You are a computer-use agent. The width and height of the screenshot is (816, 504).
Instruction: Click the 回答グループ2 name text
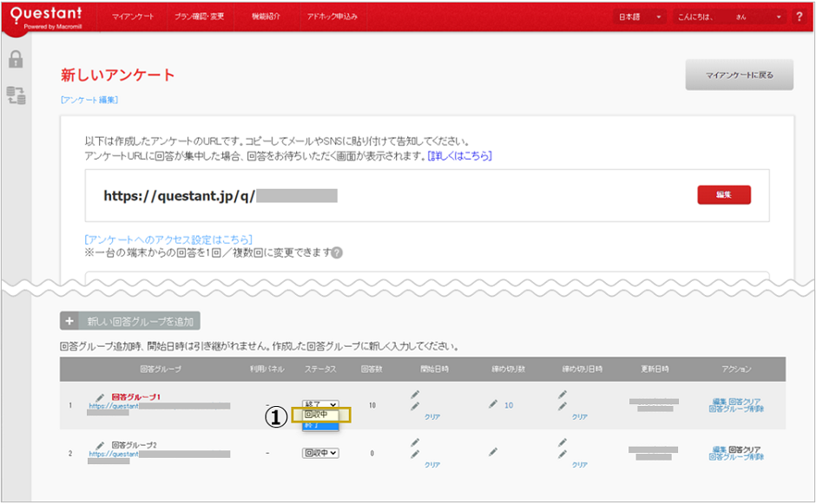tap(135, 445)
